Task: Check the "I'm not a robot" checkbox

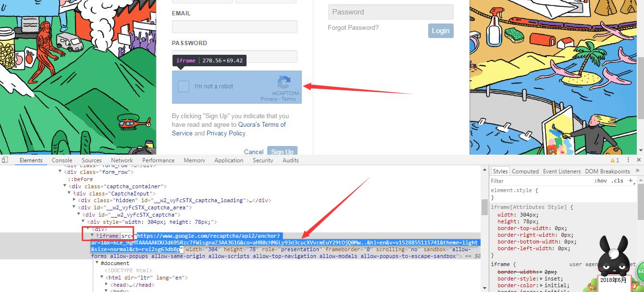Action: point(184,86)
